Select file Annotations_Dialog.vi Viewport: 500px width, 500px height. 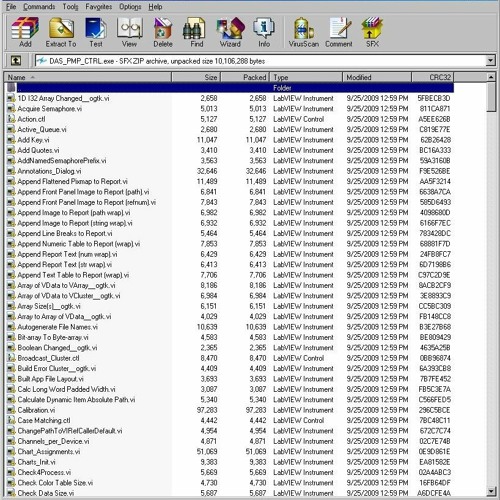(49, 171)
